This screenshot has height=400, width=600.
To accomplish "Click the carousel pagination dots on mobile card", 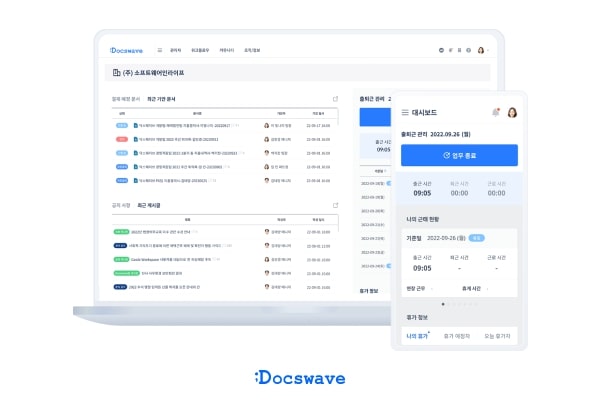I will 459,303.
